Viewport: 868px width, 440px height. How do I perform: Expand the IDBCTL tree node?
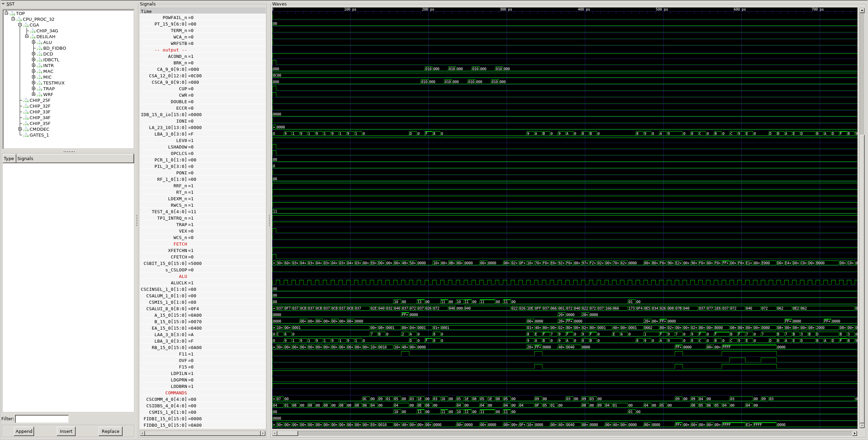[x=34, y=60]
